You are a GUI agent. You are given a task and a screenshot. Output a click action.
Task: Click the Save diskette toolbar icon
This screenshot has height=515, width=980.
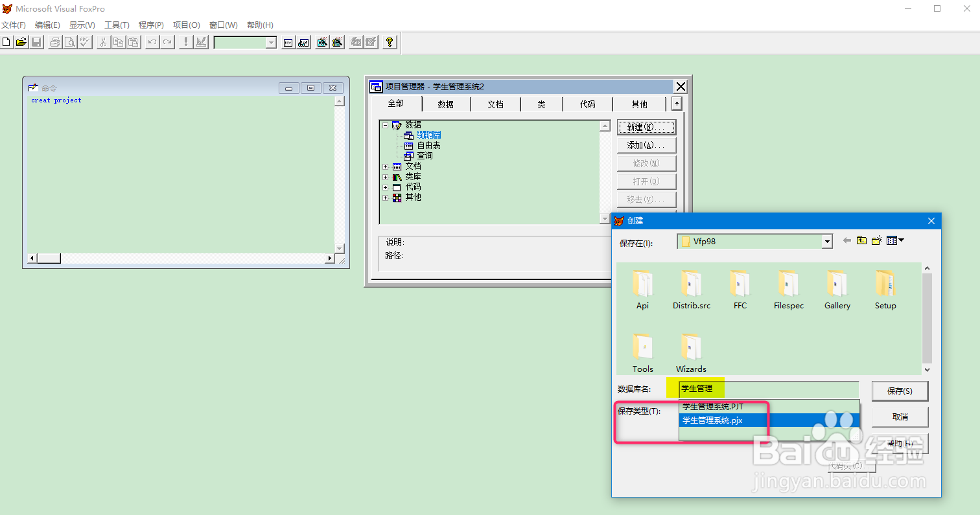(36, 42)
